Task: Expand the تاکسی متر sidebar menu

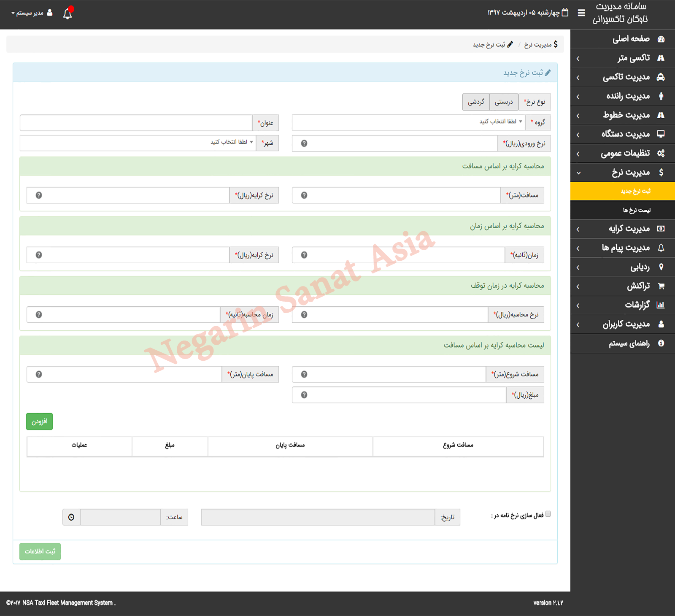Action: point(623,58)
